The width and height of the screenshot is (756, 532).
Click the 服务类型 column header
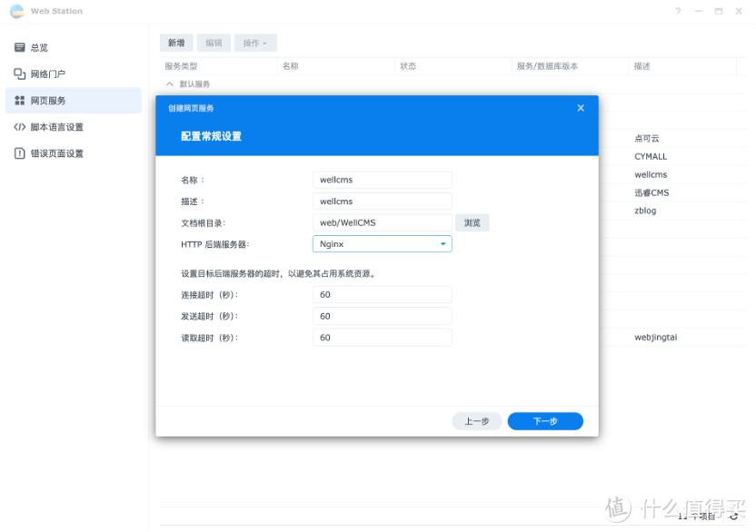[x=218, y=66]
